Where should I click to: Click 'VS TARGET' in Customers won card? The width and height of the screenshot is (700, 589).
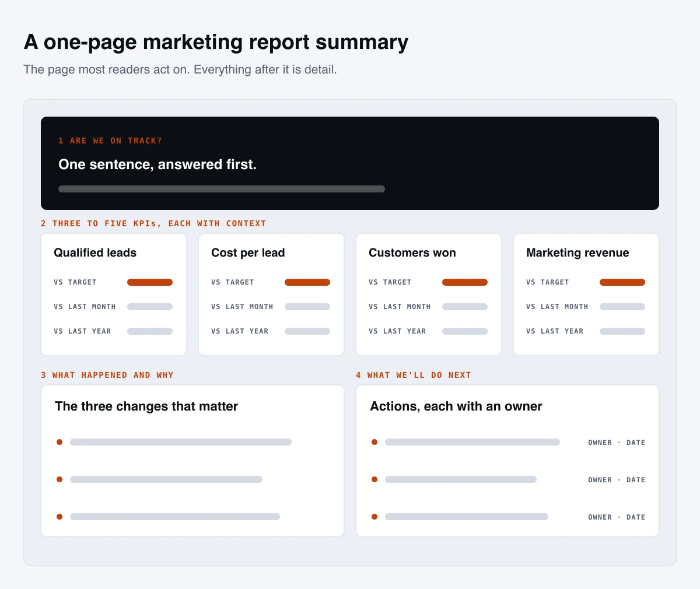point(390,282)
